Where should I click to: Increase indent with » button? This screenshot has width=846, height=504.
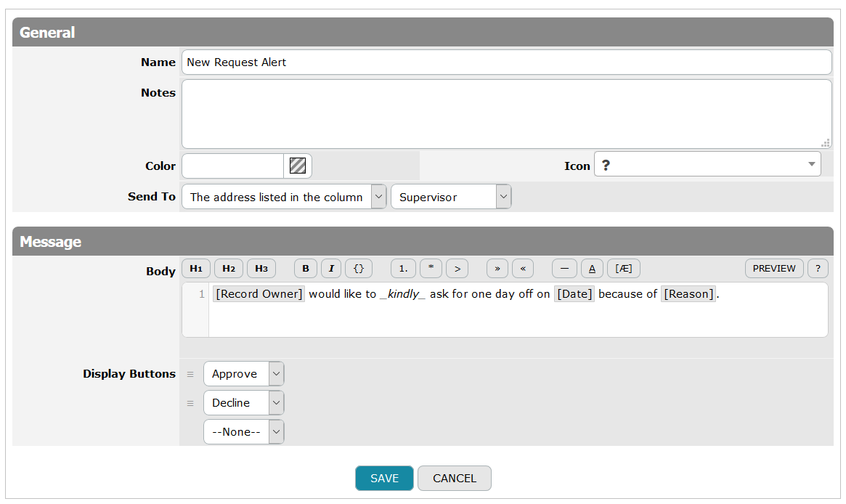pos(497,269)
